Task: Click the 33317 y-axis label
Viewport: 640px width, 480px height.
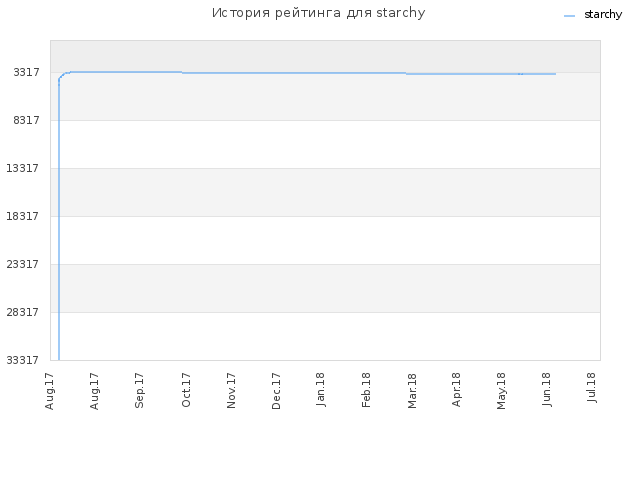Action: (x=22, y=360)
